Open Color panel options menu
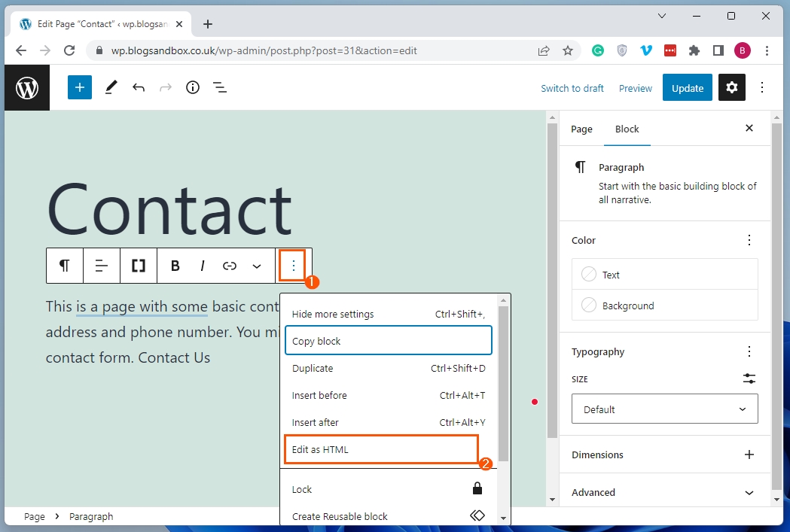The image size is (790, 532). 749,240
